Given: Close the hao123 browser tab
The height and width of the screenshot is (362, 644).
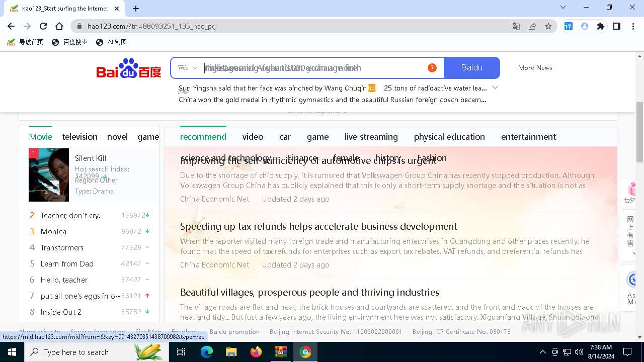Looking at the screenshot, I should (x=117, y=9).
